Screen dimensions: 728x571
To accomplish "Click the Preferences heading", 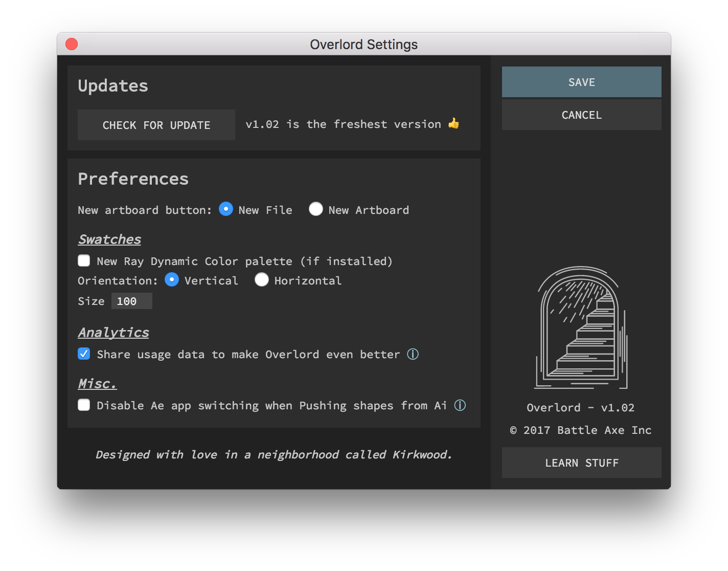I will click(x=133, y=179).
